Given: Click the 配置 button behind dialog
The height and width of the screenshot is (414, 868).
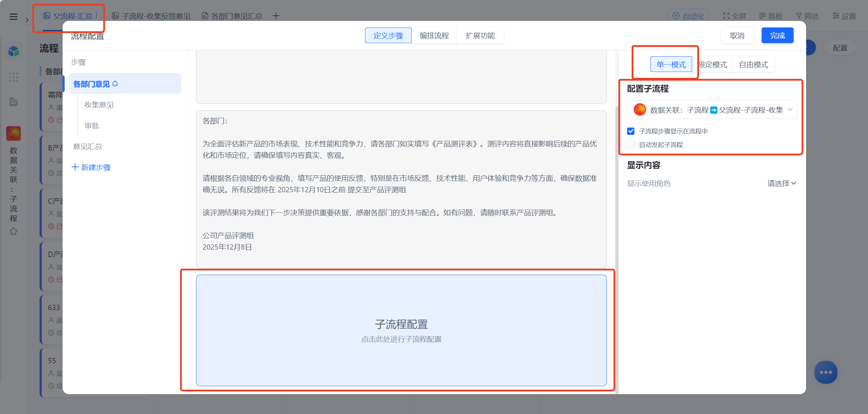Looking at the screenshot, I should [x=840, y=48].
